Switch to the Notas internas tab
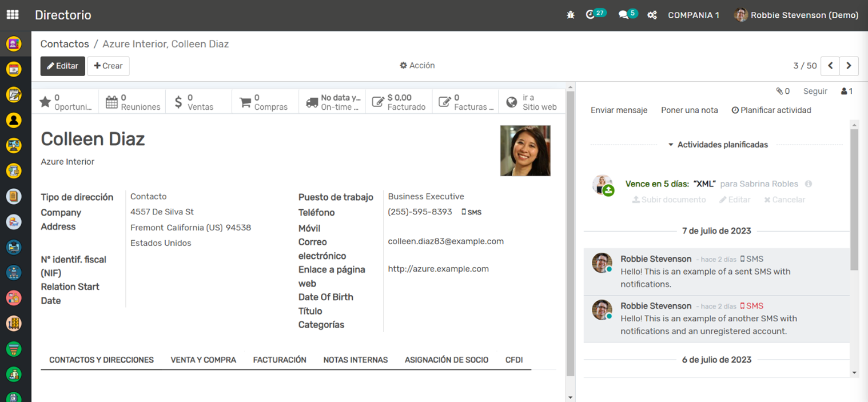This screenshot has width=868, height=402. tap(355, 360)
